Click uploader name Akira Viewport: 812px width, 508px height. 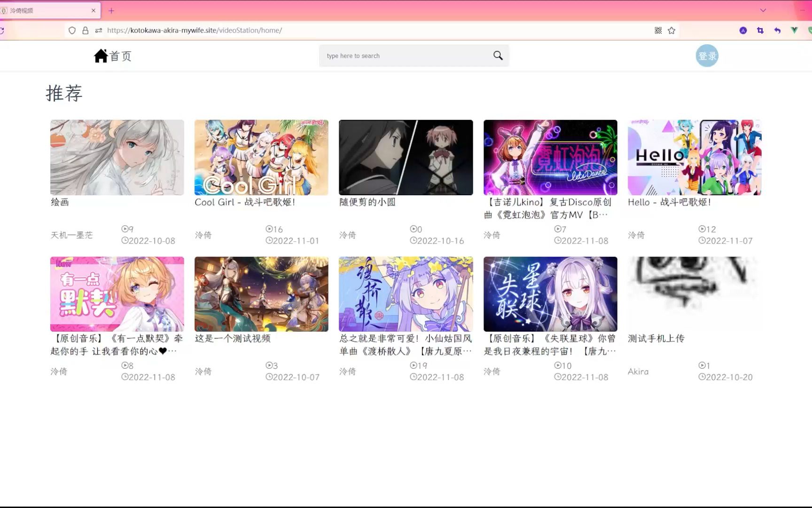point(638,372)
